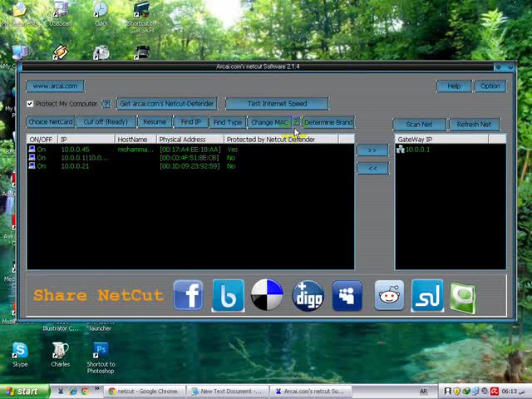Screen dimensions: 532x399
Task: Click the << move left button
Action: tap(372, 168)
